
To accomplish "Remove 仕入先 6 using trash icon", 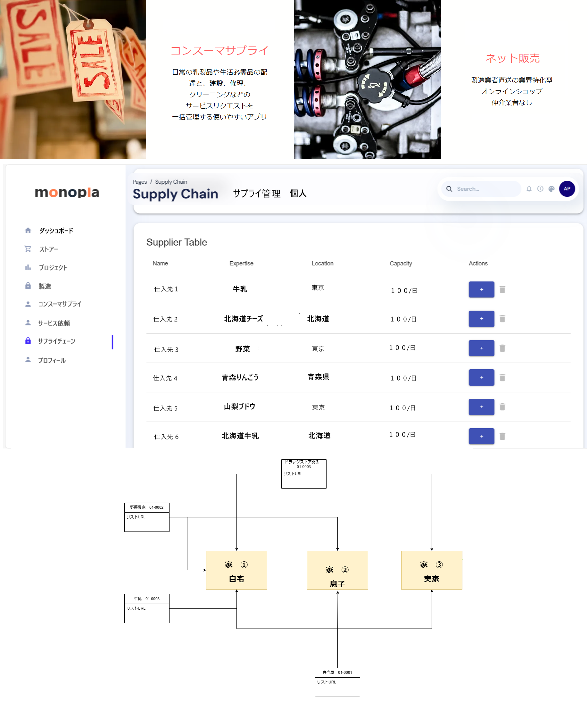I will (503, 437).
